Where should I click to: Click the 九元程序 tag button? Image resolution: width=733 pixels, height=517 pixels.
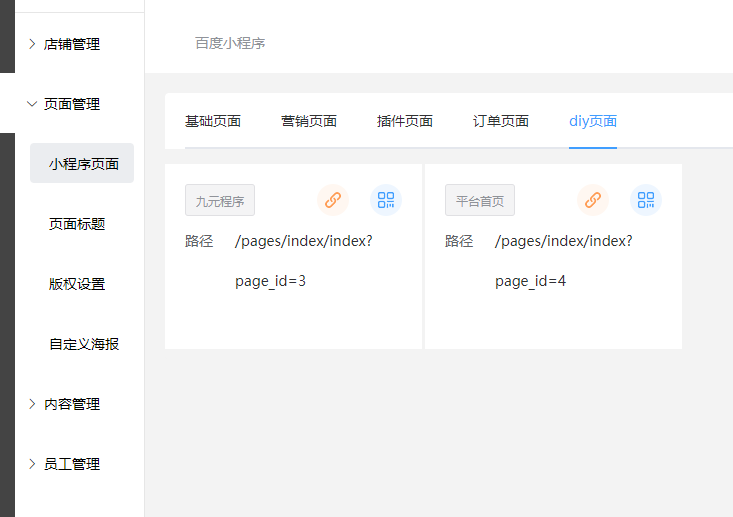point(220,200)
